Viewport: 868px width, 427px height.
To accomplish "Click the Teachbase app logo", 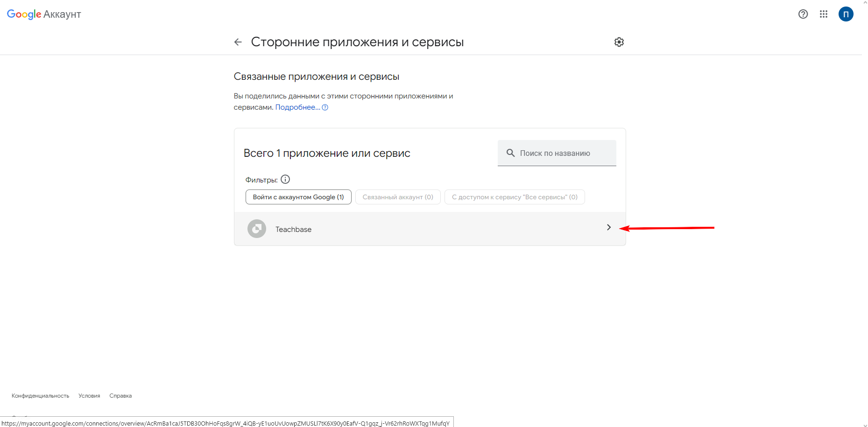I will (257, 229).
